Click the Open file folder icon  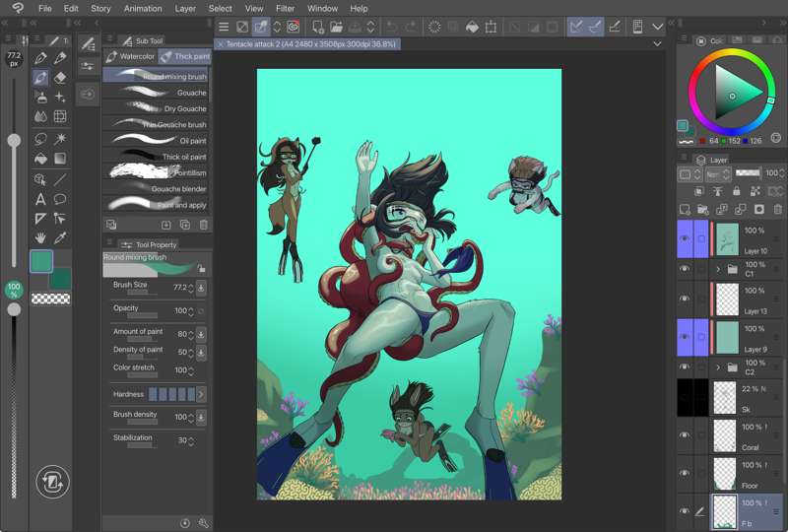tap(336, 27)
